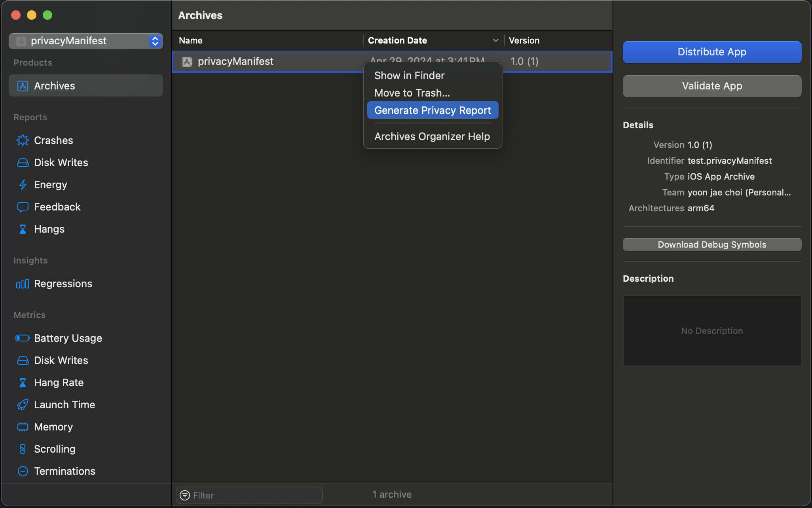The width and height of the screenshot is (812, 508).
Task: Click the filter options icon in Filter field
Action: (184, 495)
